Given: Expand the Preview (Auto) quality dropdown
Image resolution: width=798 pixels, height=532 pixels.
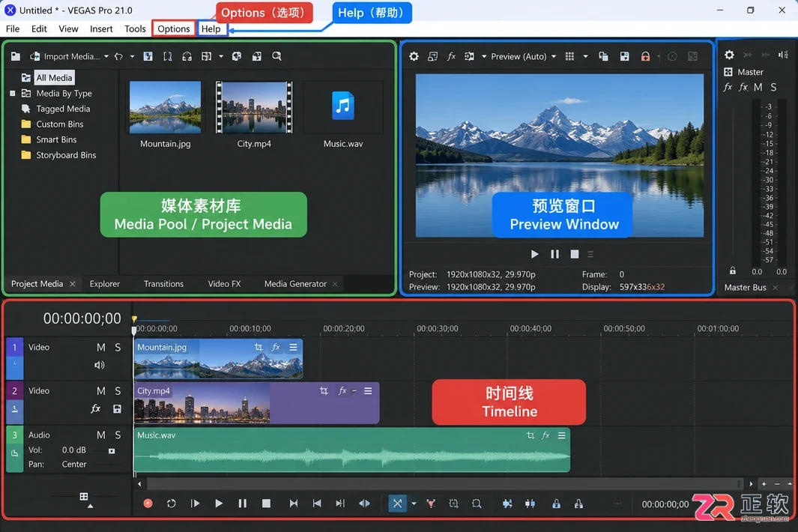Looking at the screenshot, I should (x=554, y=56).
